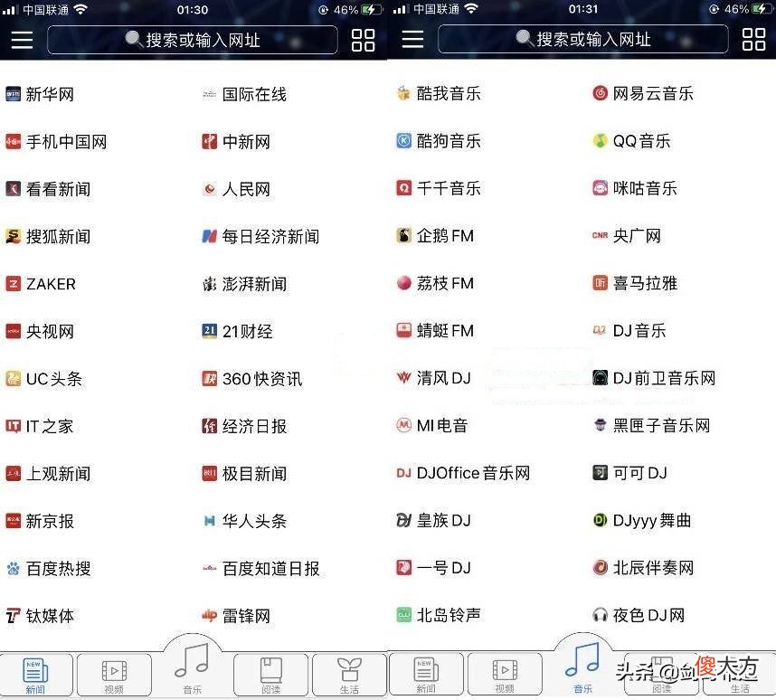This screenshot has width=776, height=700.
Task: Tap the search address bar in left screen
Action: point(193,40)
